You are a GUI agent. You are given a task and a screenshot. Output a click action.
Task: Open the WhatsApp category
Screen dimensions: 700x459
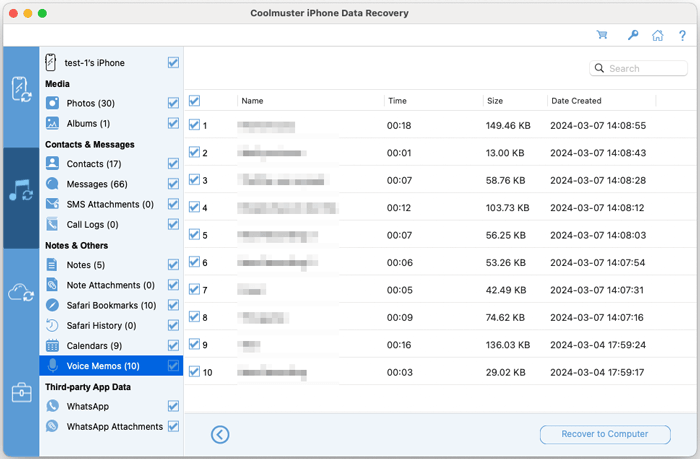pyautogui.click(x=88, y=406)
